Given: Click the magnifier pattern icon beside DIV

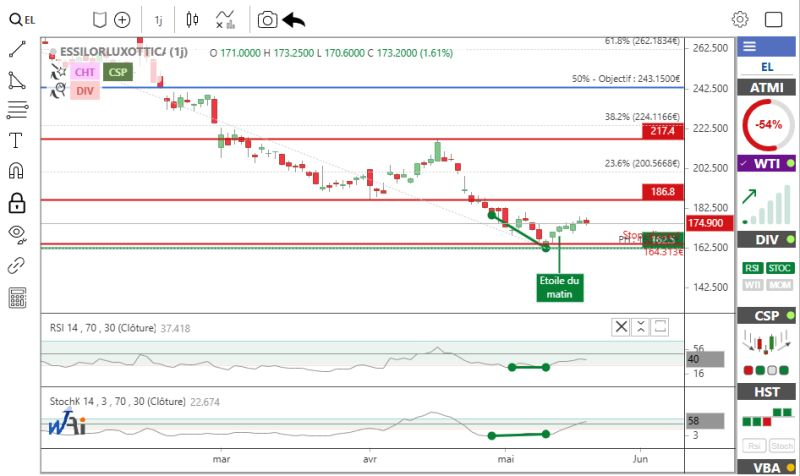Looking at the screenshot, I should [x=58, y=91].
